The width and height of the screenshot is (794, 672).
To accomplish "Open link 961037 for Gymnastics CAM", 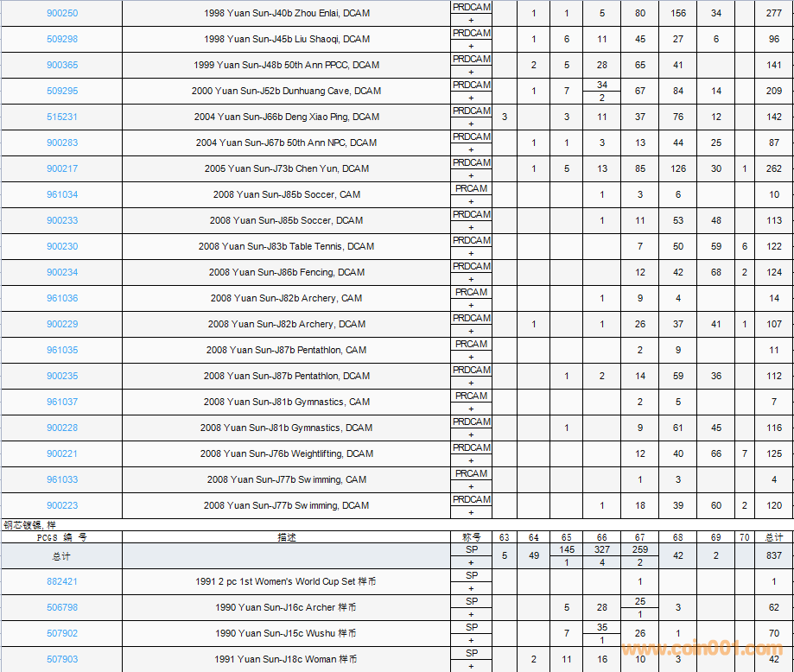I will pyautogui.click(x=61, y=402).
